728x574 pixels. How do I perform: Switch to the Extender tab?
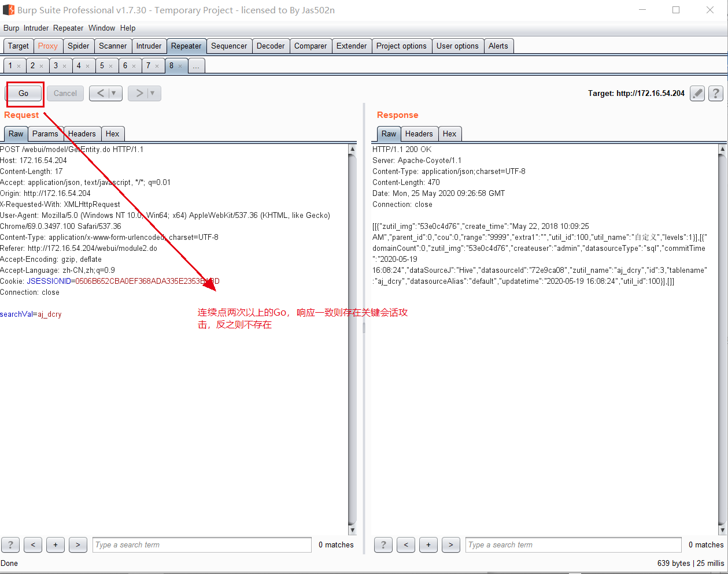pos(352,46)
